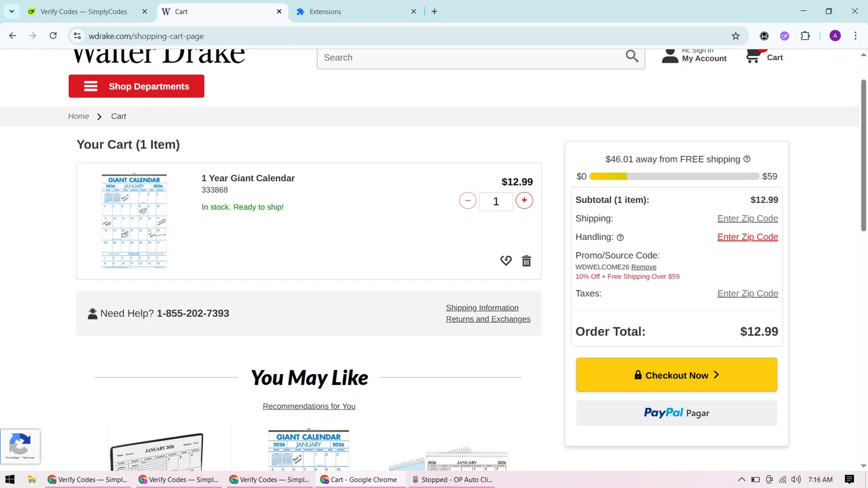Viewport: 868px width, 488px height.
Task: Click the Giant Calendar cart thumbnail
Action: coord(134,221)
